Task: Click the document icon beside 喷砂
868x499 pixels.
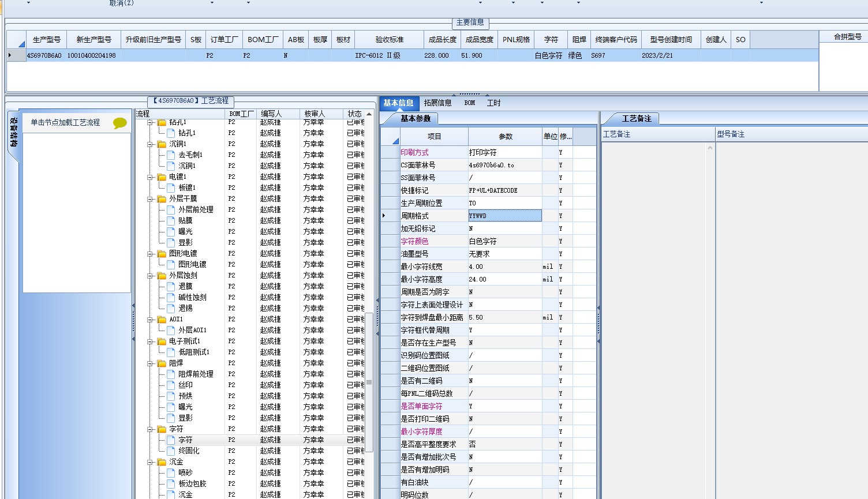Action: pos(171,472)
